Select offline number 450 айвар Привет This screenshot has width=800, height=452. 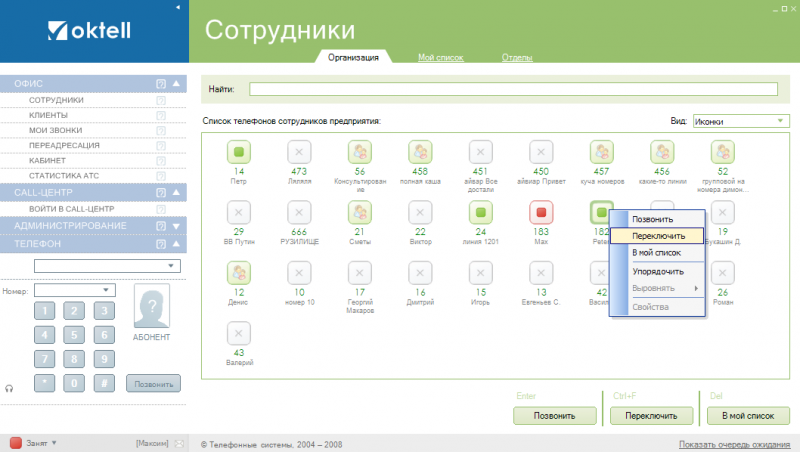pyautogui.click(x=541, y=152)
